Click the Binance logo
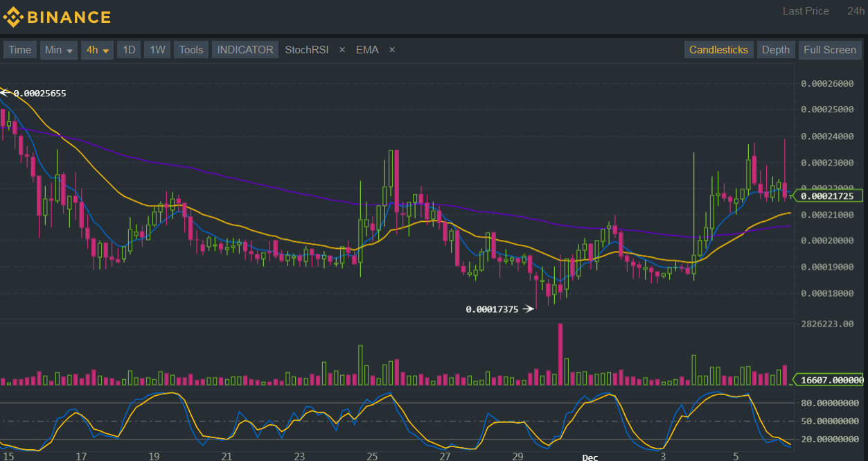The width and height of the screenshot is (868, 461). coord(57,17)
